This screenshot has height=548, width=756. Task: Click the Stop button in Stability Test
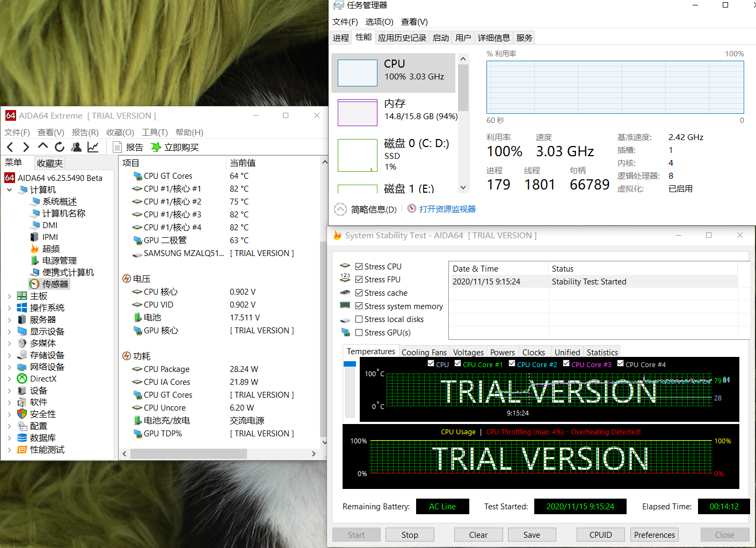click(x=410, y=535)
